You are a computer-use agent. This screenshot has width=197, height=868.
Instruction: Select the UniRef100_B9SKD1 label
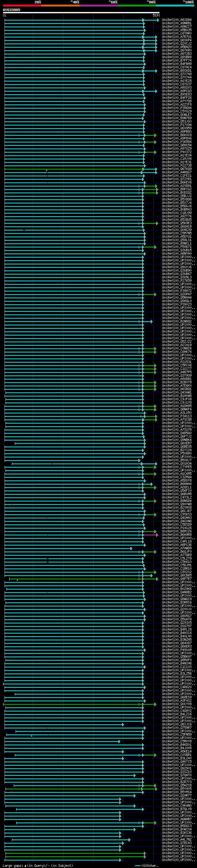[177, 71]
